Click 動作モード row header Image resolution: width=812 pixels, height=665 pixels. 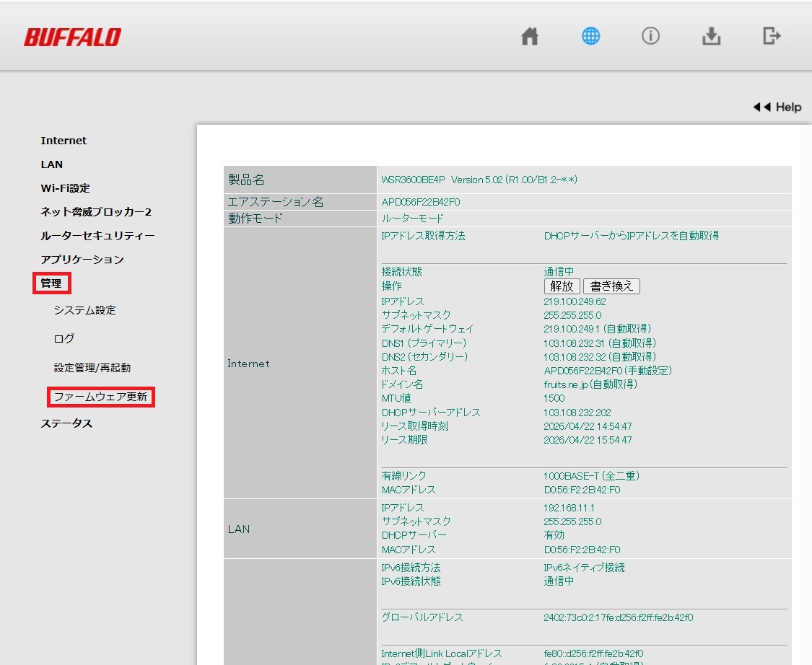(x=300, y=219)
